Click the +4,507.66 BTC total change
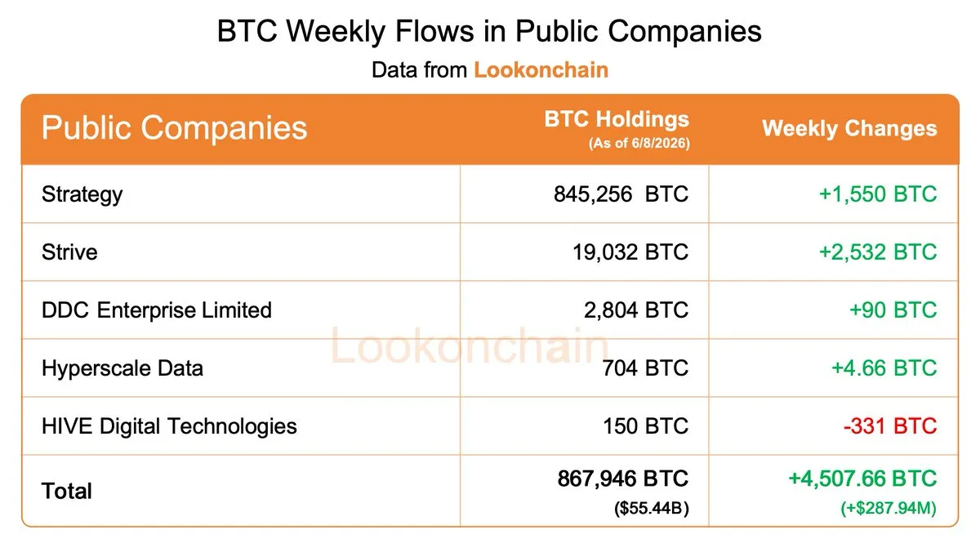This screenshot has height=552, width=980. (x=862, y=479)
